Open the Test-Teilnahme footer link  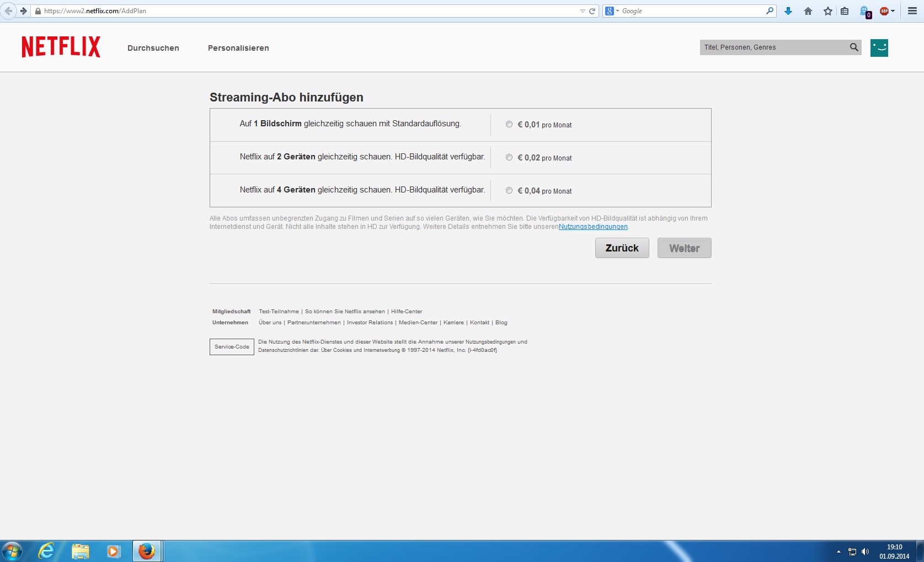tap(279, 312)
